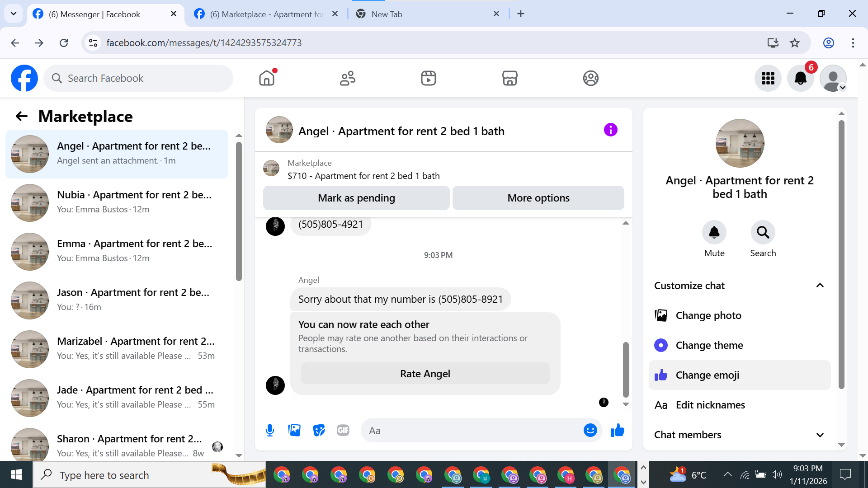Search in conversation magnifier icon

[763, 232]
